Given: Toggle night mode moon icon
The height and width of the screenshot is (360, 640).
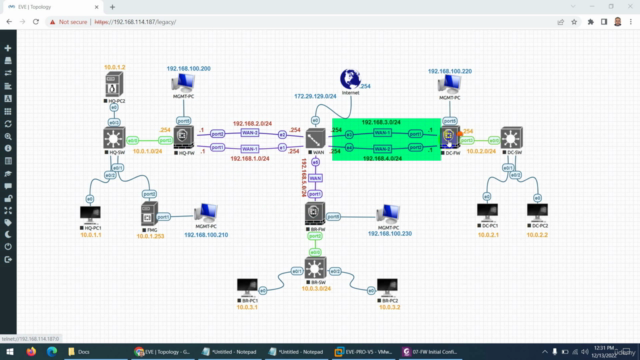Looking at the screenshot, I should point(8,235).
